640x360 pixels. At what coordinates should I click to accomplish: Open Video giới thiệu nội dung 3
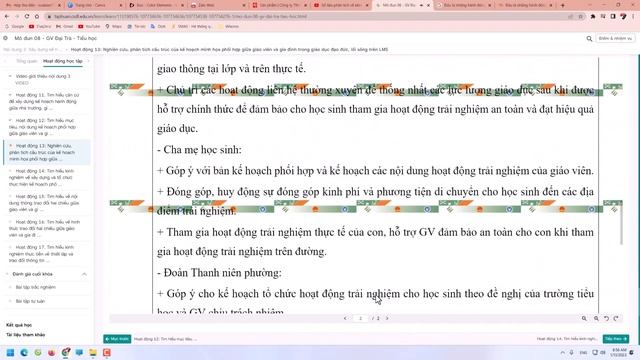click(43, 79)
